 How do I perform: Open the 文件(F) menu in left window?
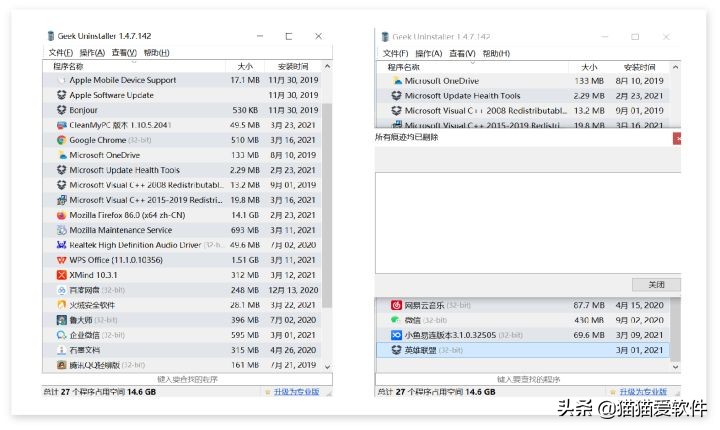tap(61, 53)
